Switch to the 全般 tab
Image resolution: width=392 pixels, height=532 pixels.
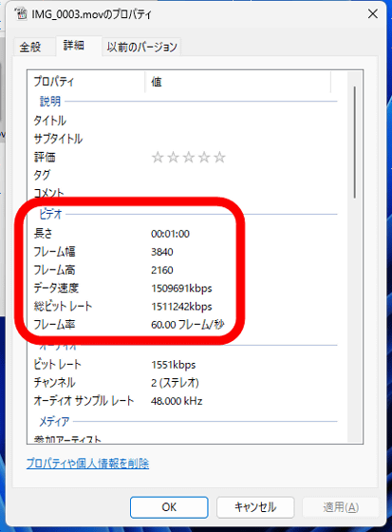[30, 47]
